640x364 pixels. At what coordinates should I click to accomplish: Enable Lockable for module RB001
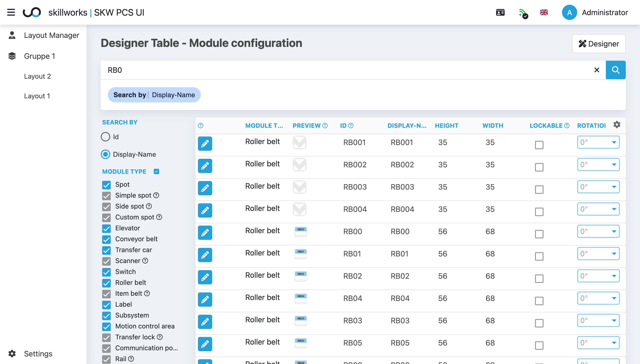click(x=539, y=145)
